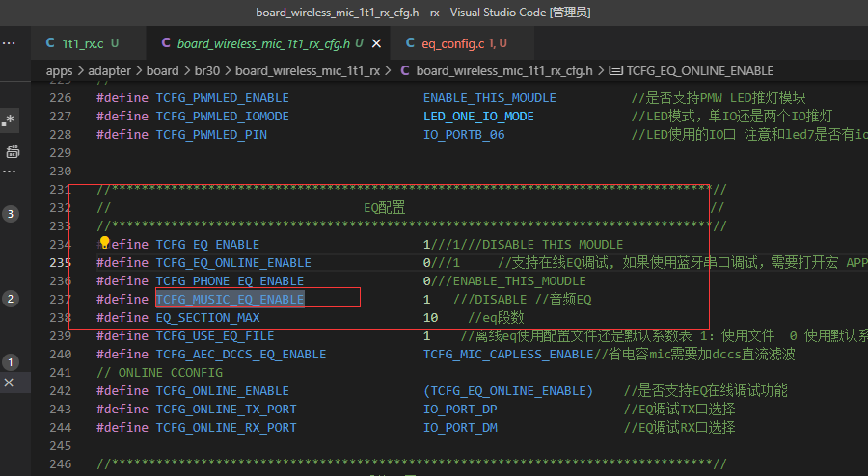Expand the apps breadcrumb folder
Image resolution: width=868 pixels, height=476 pixels.
click(x=59, y=70)
